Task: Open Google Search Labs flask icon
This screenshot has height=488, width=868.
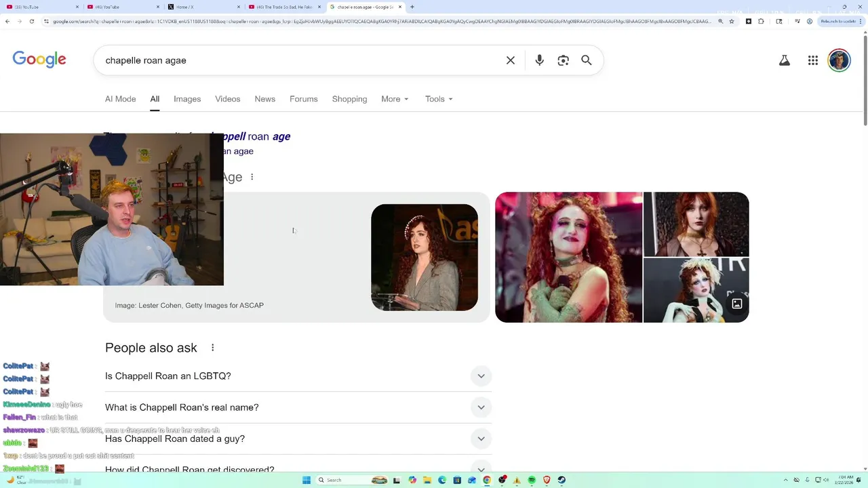Action: pos(785,60)
